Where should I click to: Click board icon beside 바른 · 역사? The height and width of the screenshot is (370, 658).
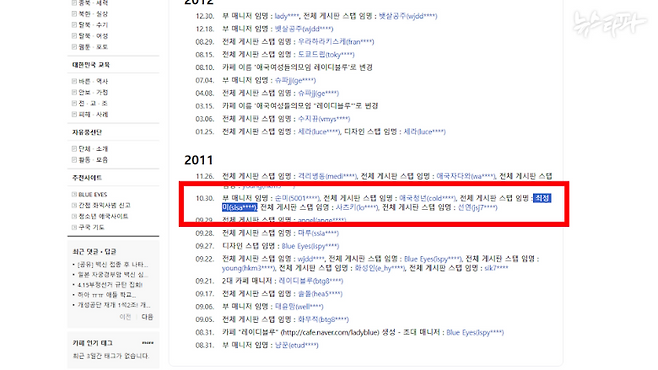pos(74,81)
